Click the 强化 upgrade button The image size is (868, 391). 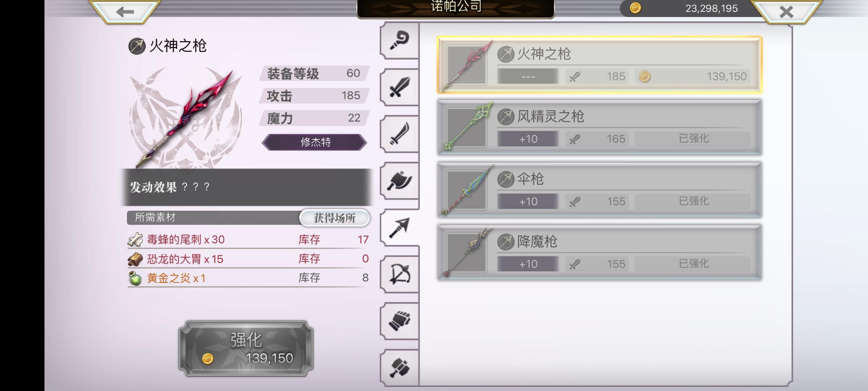coord(246,348)
